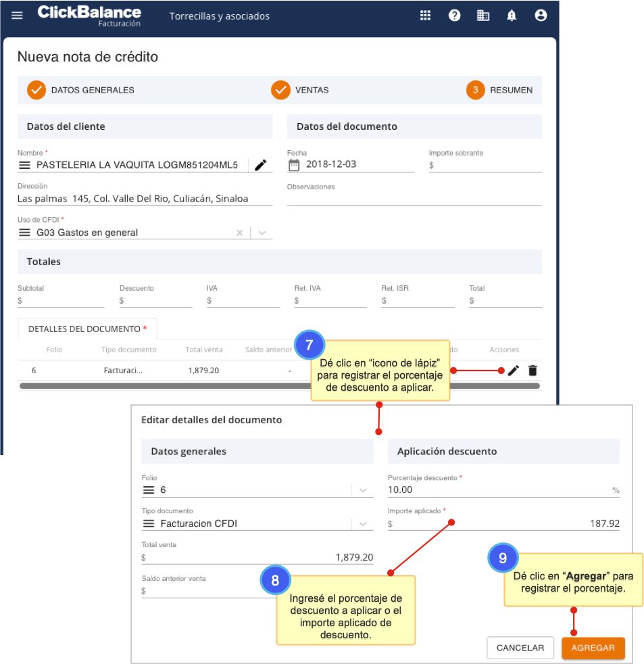Screen dimensions: 644x664
Task: Clear the Uso de CFDI selection
Action: coord(239,233)
